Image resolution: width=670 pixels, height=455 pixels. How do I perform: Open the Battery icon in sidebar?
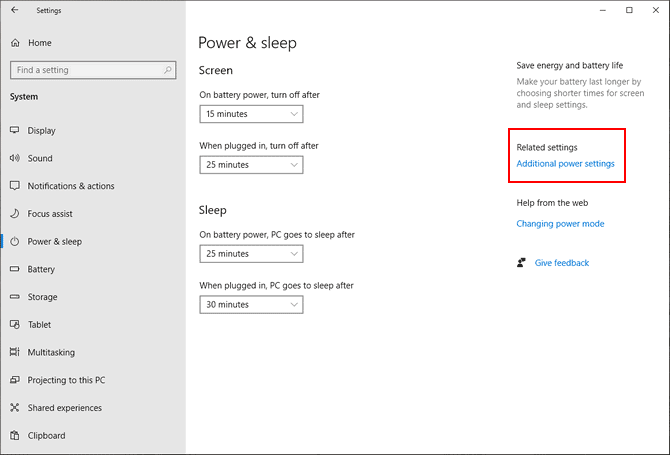[15, 269]
